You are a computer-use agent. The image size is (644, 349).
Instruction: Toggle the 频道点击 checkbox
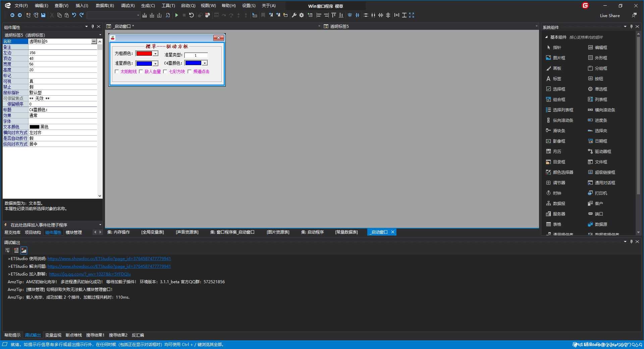point(190,71)
